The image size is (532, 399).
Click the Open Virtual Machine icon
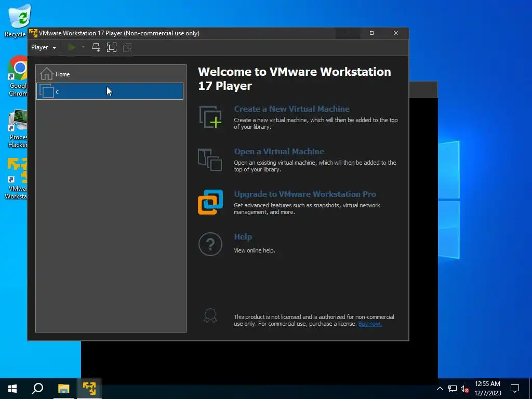pyautogui.click(x=210, y=159)
